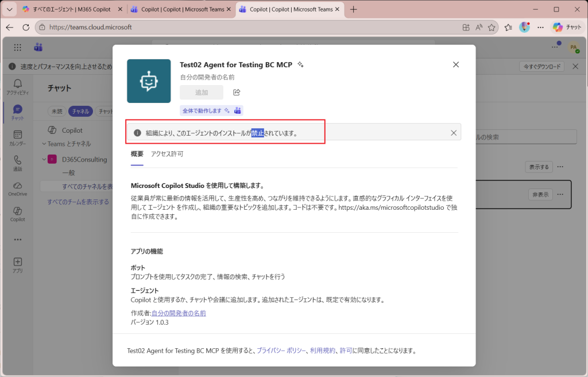This screenshot has height=377, width=588.
Task: Click the Copilot icon in the sidebar
Action: (17, 214)
